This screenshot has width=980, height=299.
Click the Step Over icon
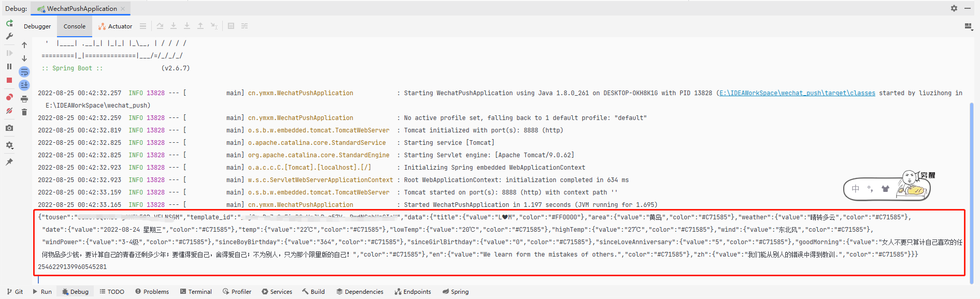point(160,26)
